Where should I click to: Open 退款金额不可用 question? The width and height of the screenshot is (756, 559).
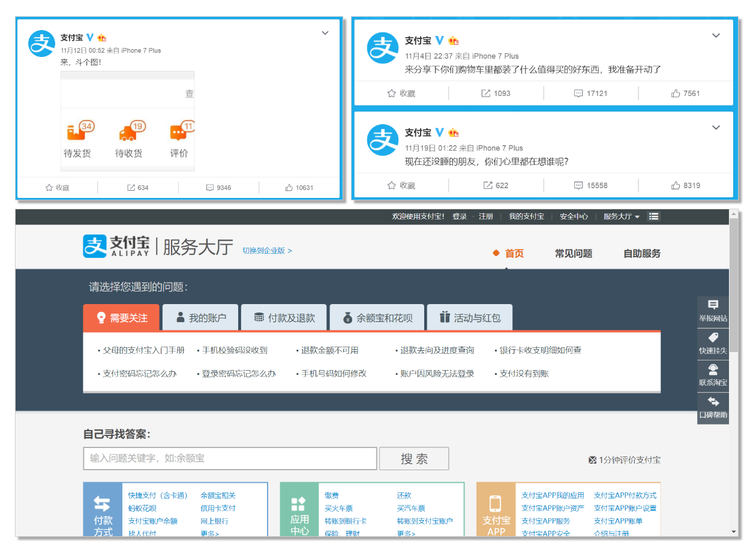click(x=329, y=350)
